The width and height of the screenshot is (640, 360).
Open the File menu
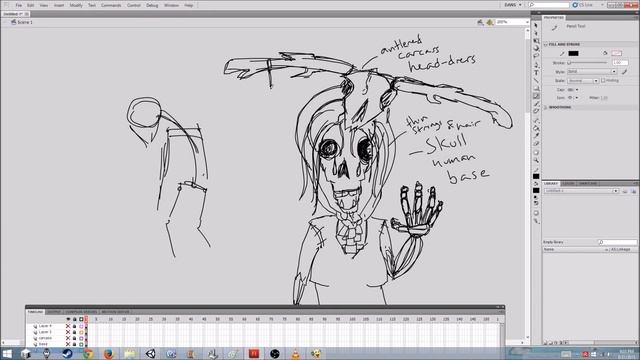pos(19,5)
